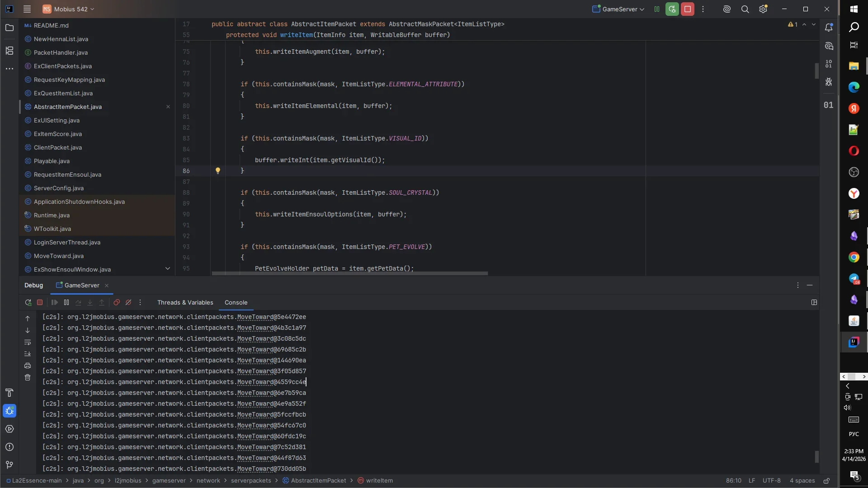Click serverpackets breadcrumb in navigation bar
This screenshot has width=868, height=488.
pos(251,481)
